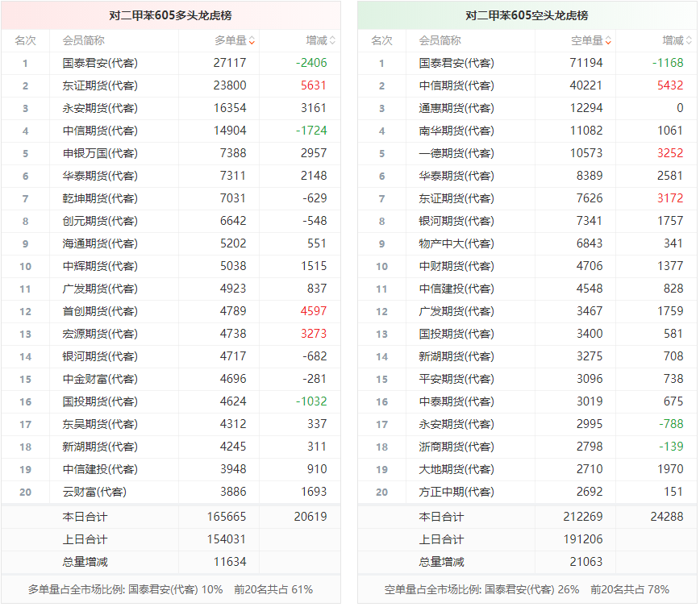Click 东证期货(代客) in long table
The width and height of the screenshot is (700, 607).
pyautogui.click(x=100, y=85)
